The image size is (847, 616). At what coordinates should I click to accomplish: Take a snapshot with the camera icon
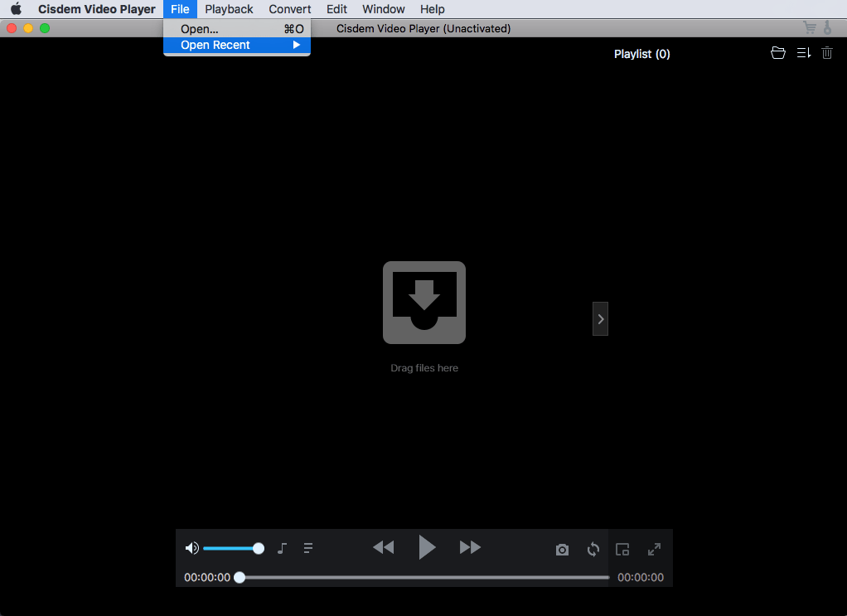(562, 550)
